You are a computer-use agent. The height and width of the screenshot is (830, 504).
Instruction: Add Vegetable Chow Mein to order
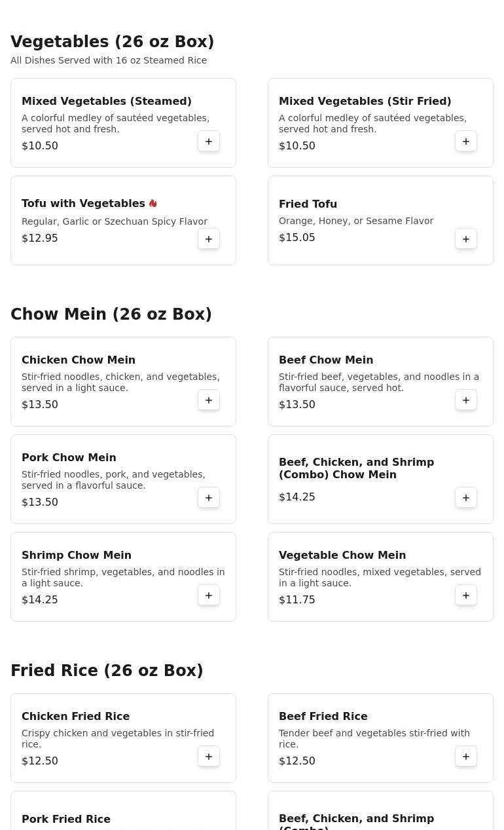tap(466, 595)
